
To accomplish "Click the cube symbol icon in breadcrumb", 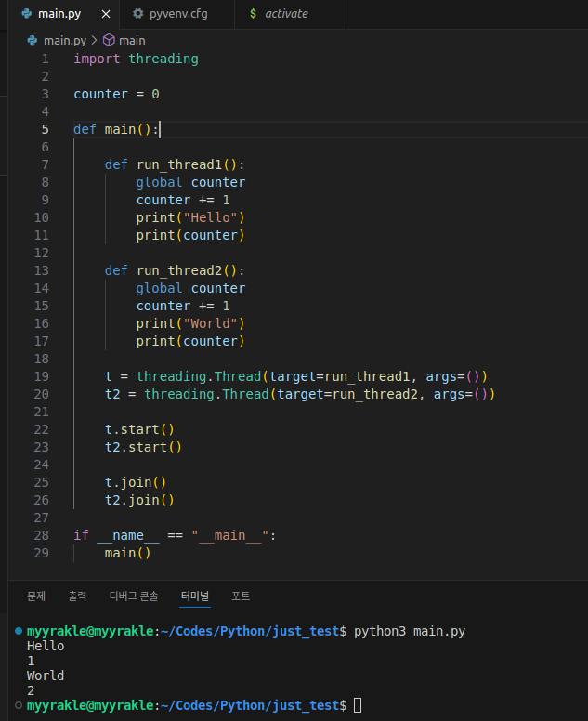I will (x=109, y=40).
